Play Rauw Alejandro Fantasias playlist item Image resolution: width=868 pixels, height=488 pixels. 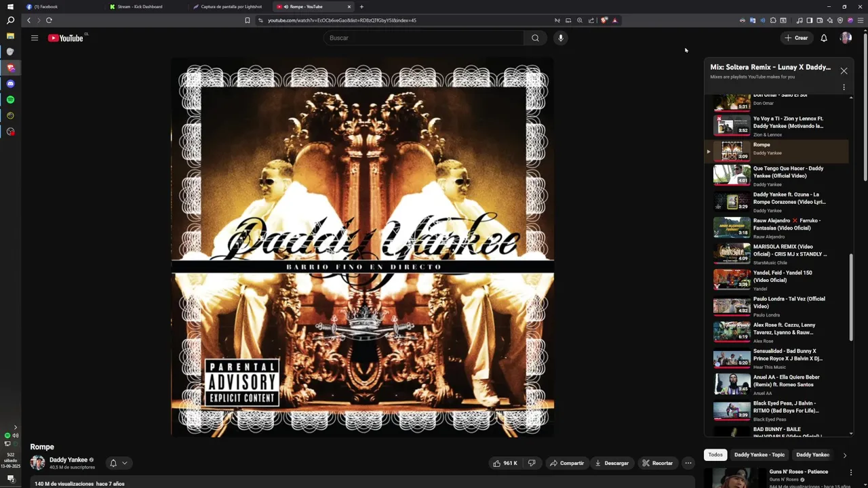[x=776, y=227]
